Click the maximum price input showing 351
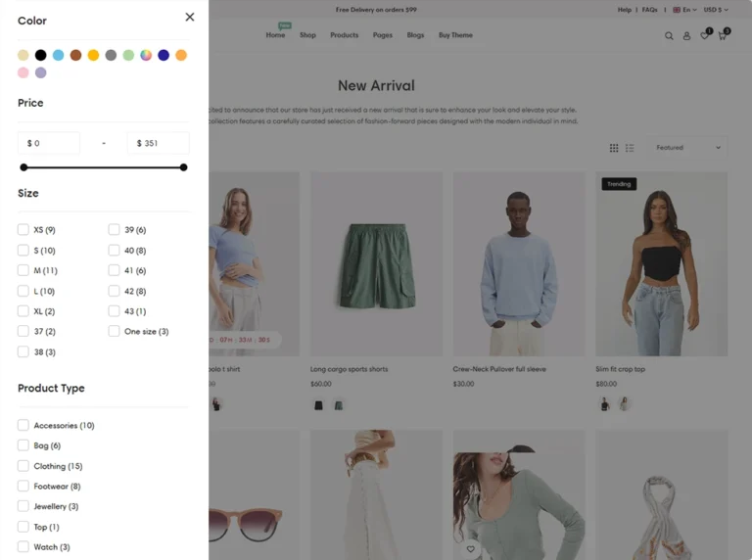752x560 pixels. (x=159, y=143)
